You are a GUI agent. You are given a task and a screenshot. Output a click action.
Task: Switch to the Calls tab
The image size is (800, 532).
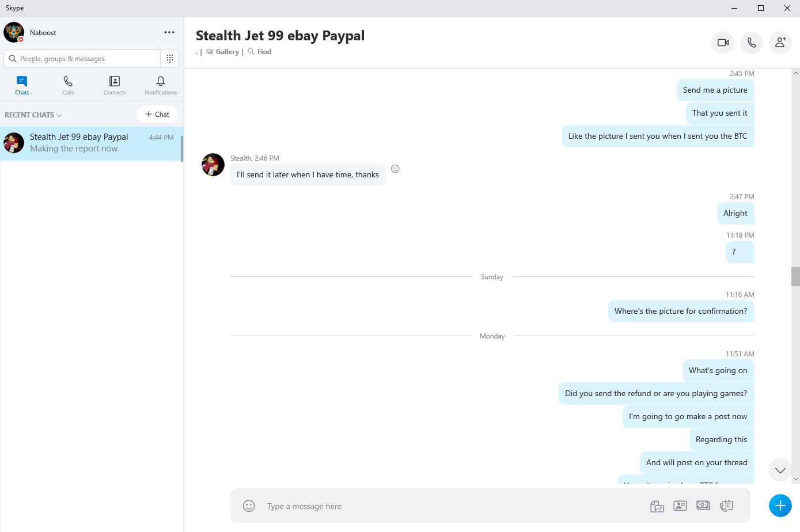[68, 85]
